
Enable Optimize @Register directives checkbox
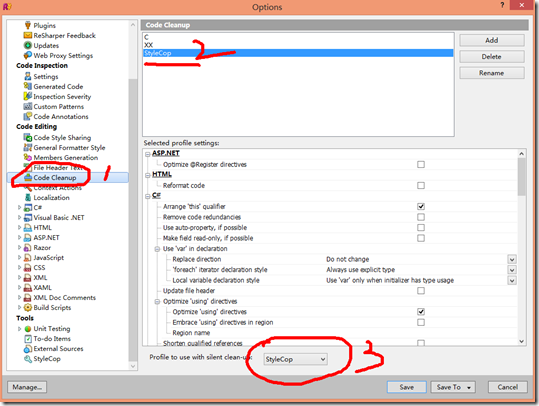pos(421,164)
